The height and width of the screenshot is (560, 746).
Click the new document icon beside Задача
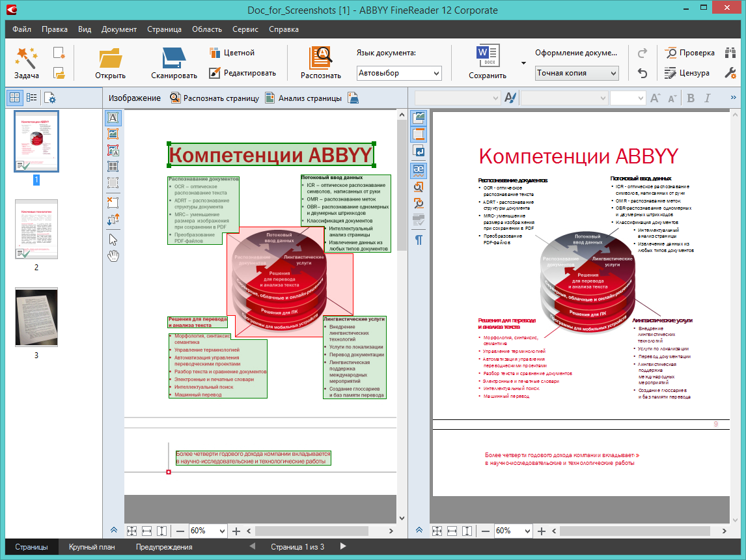59,53
